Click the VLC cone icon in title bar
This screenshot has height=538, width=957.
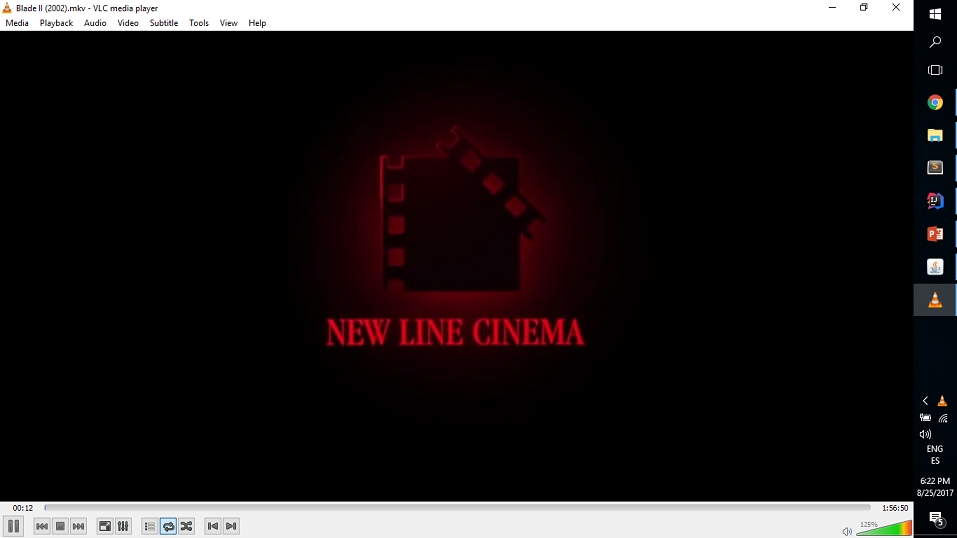tap(7, 8)
